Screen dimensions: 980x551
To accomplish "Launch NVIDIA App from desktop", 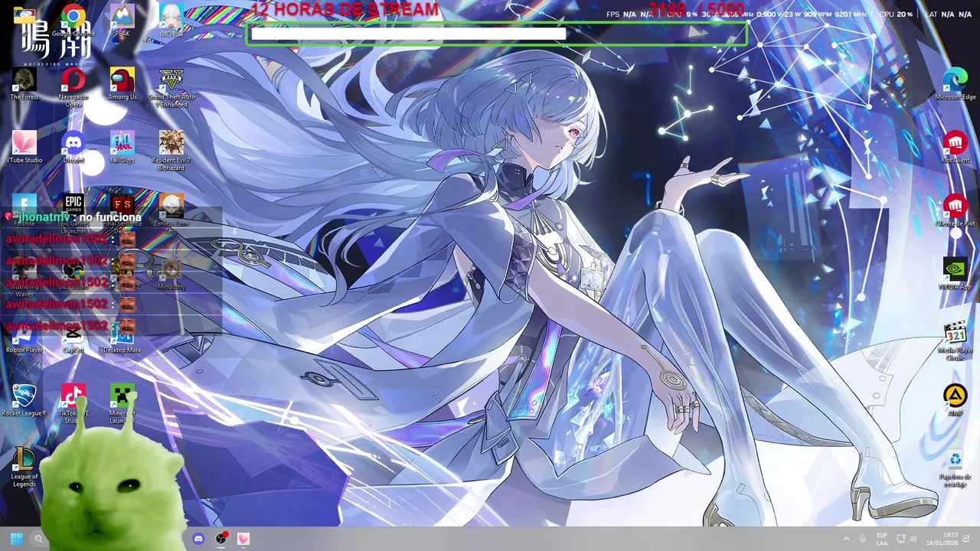I will pyautogui.click(x=955, y=273).
